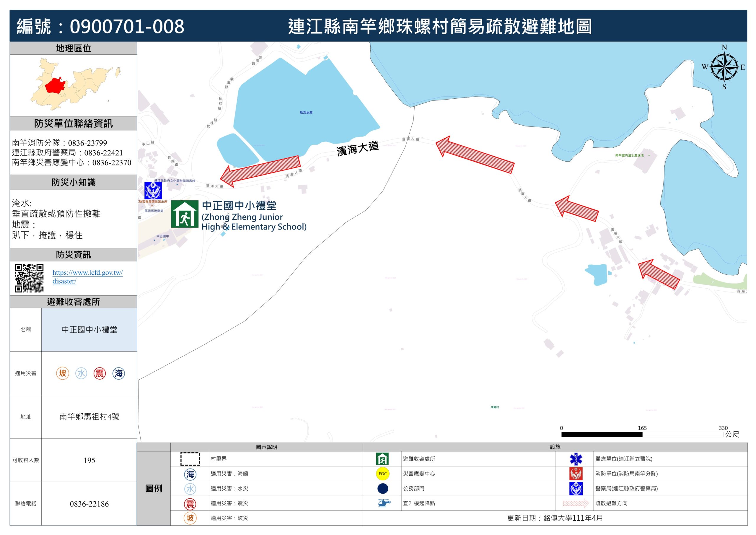Click the medical unit star icon in legend
This screenshot has height=535, width=756.
(576, 458)
